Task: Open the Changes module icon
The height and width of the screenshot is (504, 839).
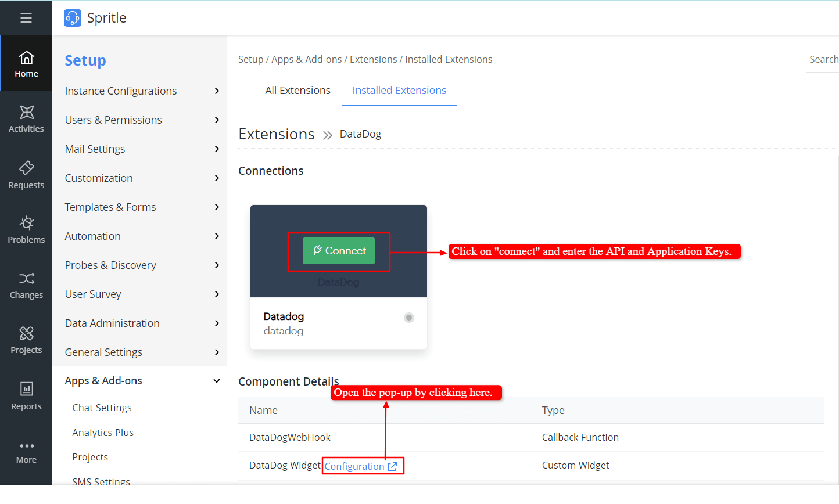Action: coord(26,285)
